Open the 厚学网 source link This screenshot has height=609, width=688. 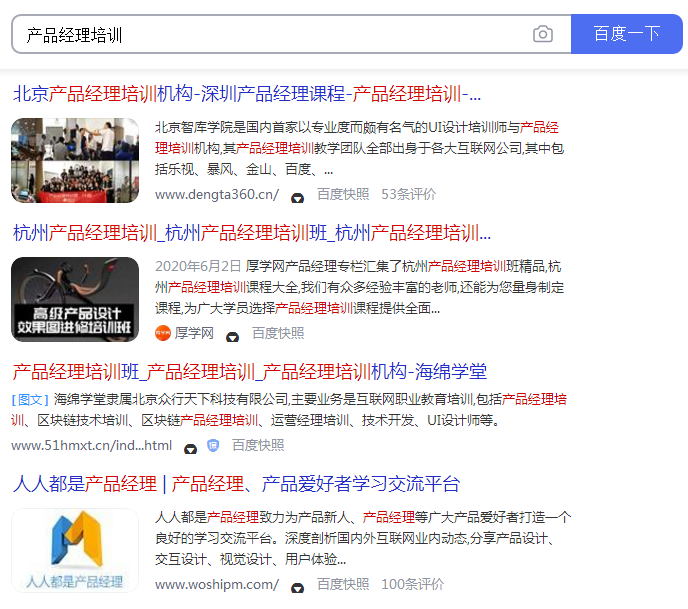(194, 333)
